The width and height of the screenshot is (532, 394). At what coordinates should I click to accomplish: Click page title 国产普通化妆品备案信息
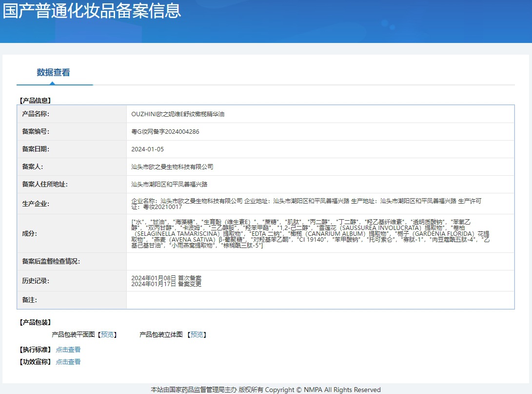[92, 10]
